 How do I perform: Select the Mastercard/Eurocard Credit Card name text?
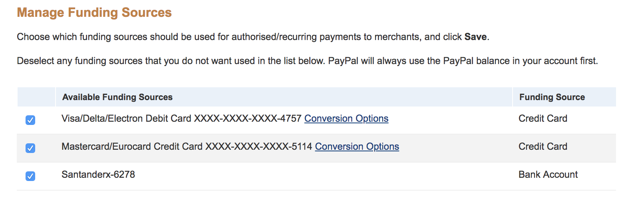132,147
